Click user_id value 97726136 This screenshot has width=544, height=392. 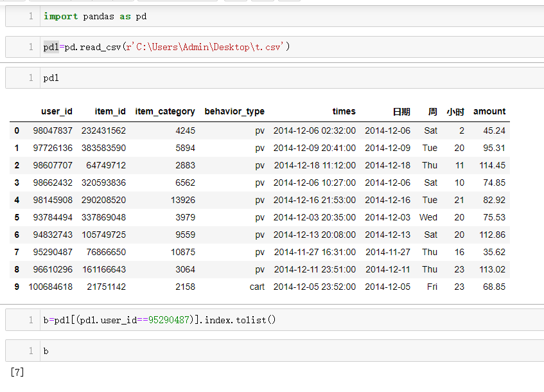(53, 148)
